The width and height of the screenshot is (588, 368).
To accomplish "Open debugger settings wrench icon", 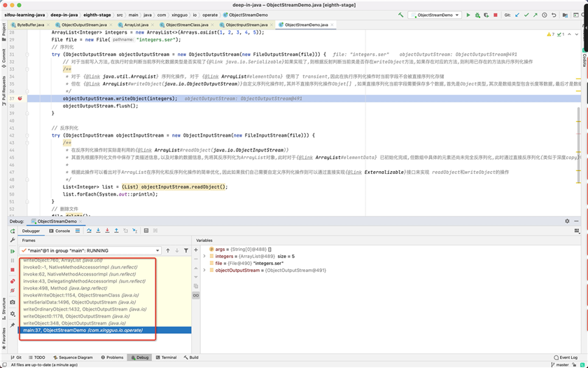I will [13, 240].
